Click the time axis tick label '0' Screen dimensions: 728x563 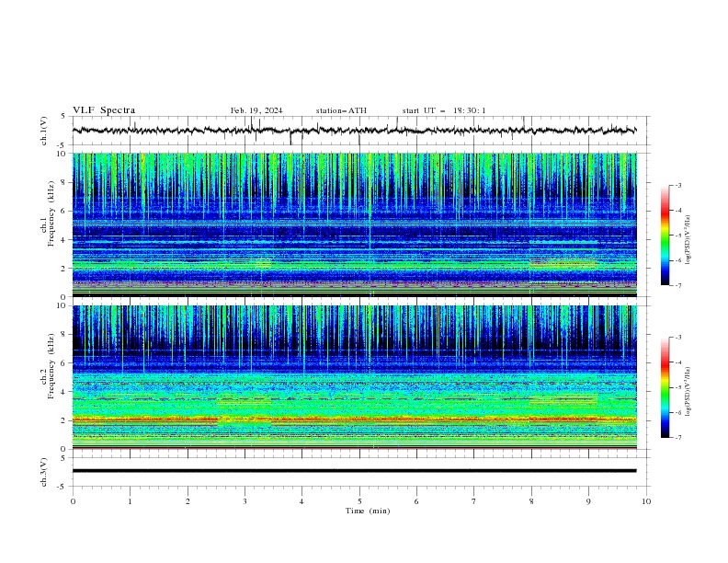pos(73,501)
